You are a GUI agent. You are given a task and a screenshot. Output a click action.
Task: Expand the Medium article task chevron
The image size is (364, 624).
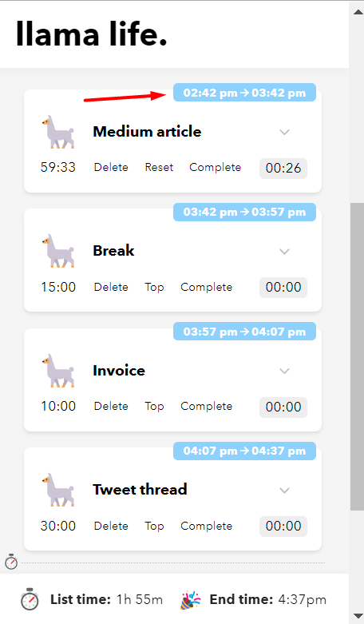click(x=284, y=132)
